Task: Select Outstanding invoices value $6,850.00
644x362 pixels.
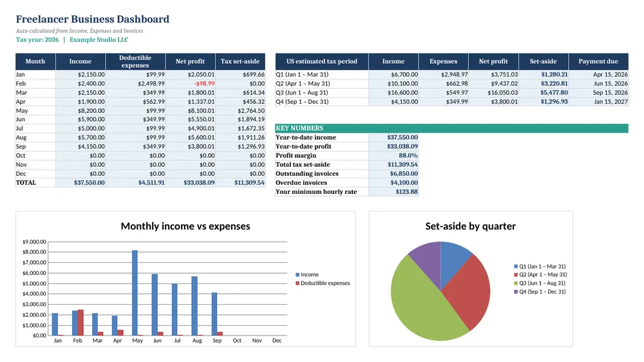Action: click(x=393, y=173)
